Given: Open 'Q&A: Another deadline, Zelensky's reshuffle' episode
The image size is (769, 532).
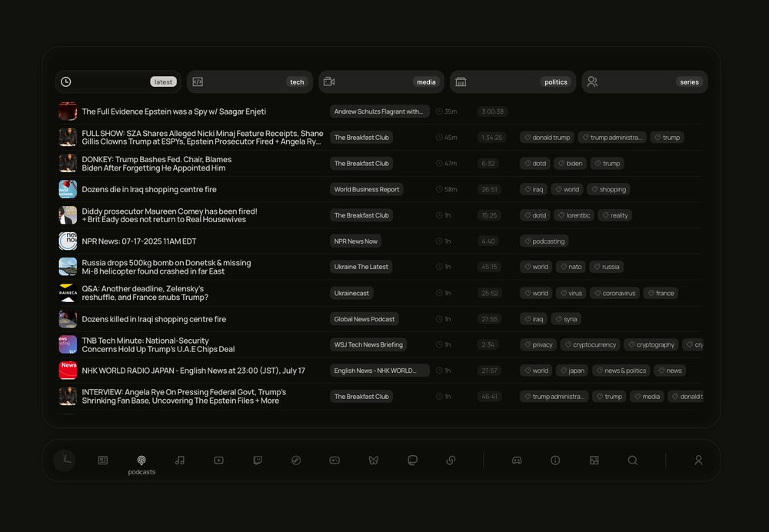Looking at the screenshot, I should point(145,293).
